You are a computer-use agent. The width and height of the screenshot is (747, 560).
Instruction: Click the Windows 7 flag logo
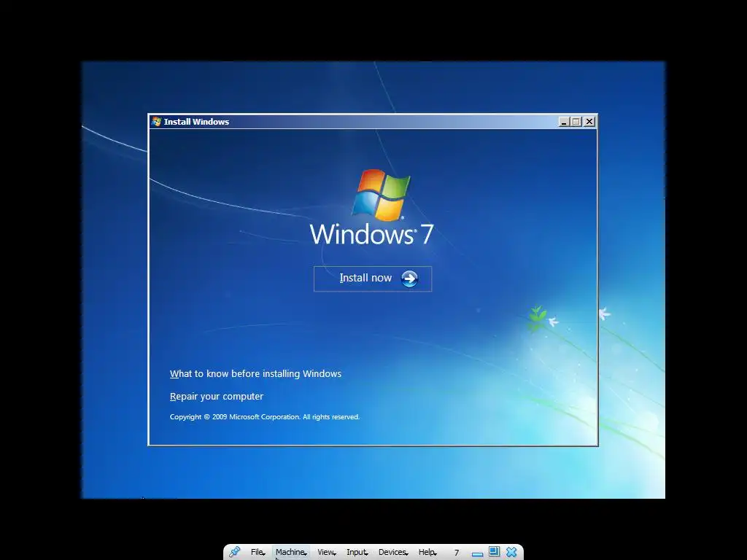click(381, 195)
